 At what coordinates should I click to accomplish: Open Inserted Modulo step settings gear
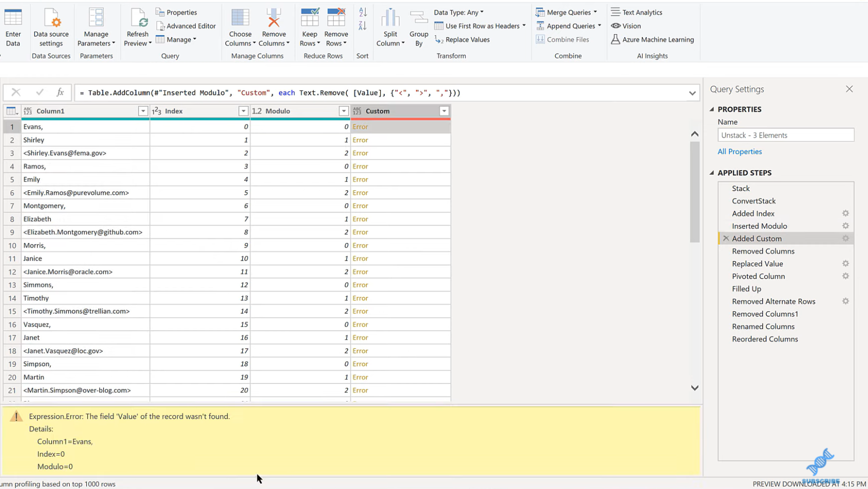pyautogui.click(x=846, y=226)
